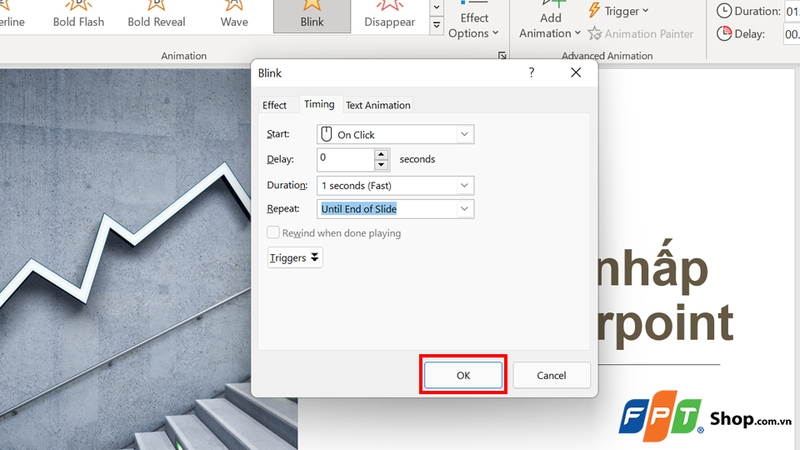Click the Add Animation button
This screenshot has width=800, height=450.
click(x=550, y=24)
